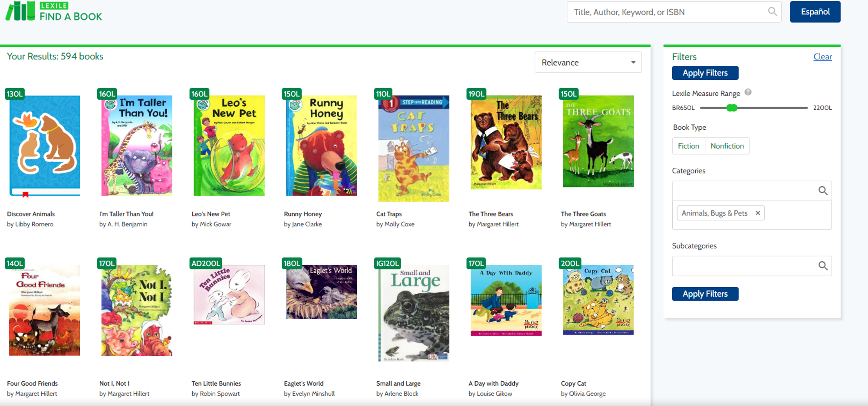Open the Ten Little Bunnies cover

[229, 295]
